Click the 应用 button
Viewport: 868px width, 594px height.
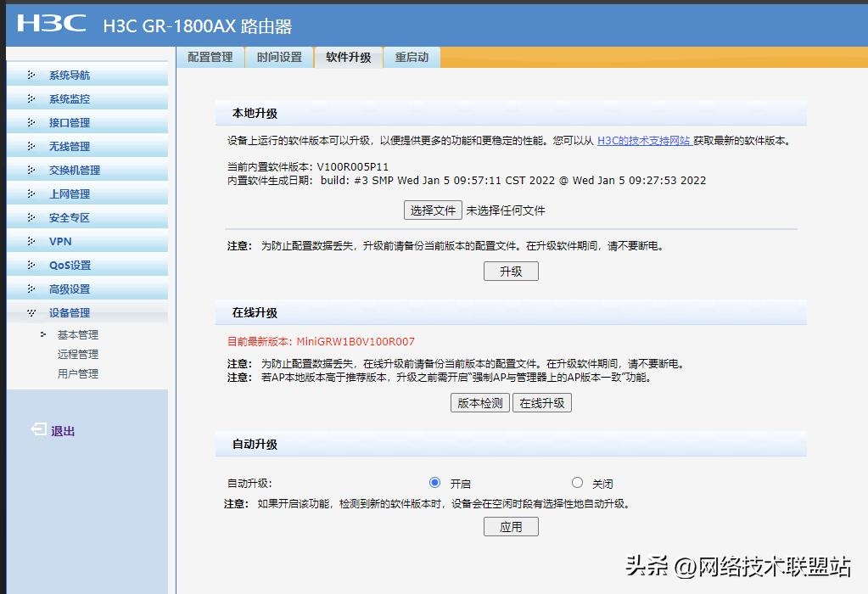tap(511, 526)
